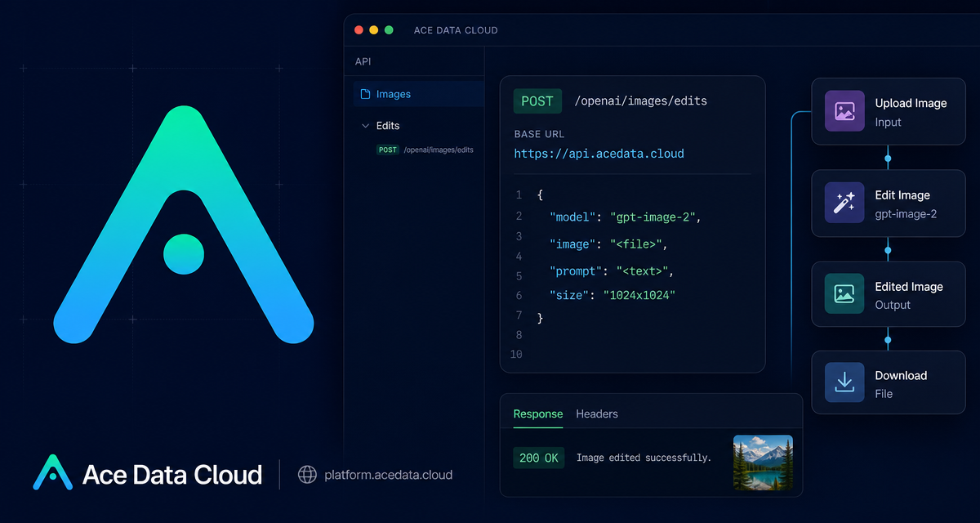Open the POST /openai/images/edits sidebar entry

pyautogui.click(x=425, y=150)
